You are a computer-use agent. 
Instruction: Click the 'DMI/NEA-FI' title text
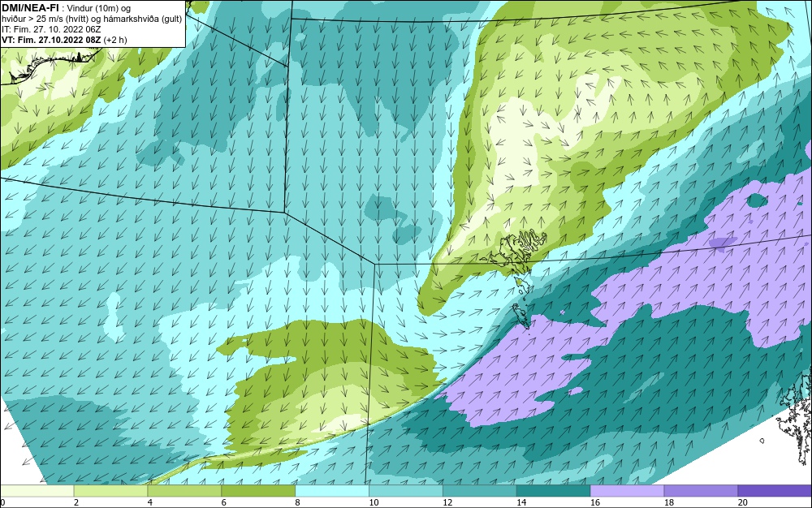coord(29,8)
